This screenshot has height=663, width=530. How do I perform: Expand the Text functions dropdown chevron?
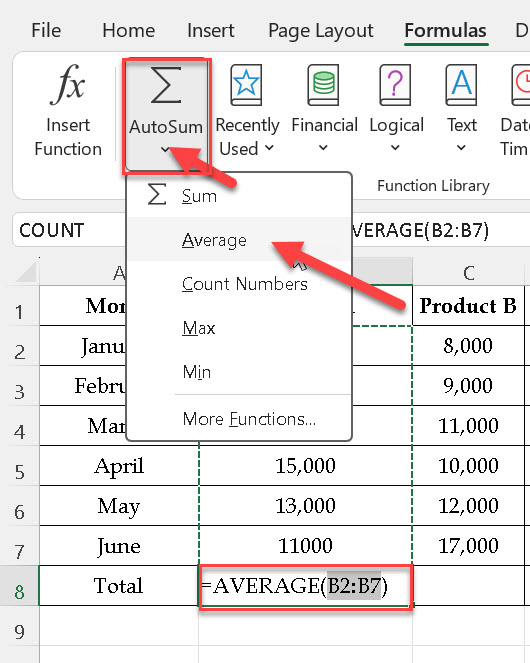pos(461,148)
